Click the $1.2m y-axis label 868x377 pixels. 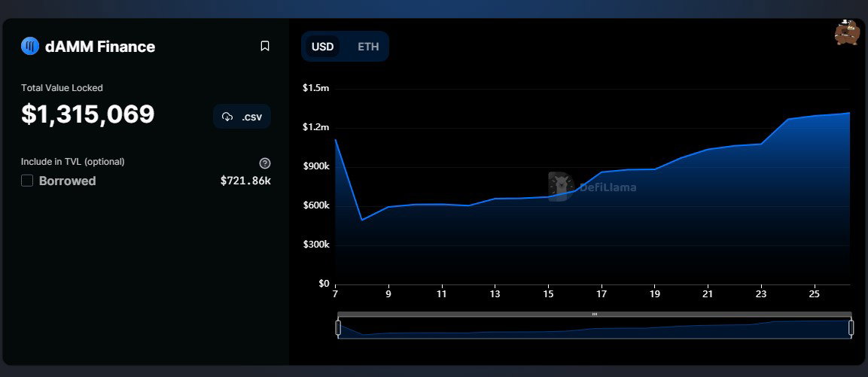(316, 127)
